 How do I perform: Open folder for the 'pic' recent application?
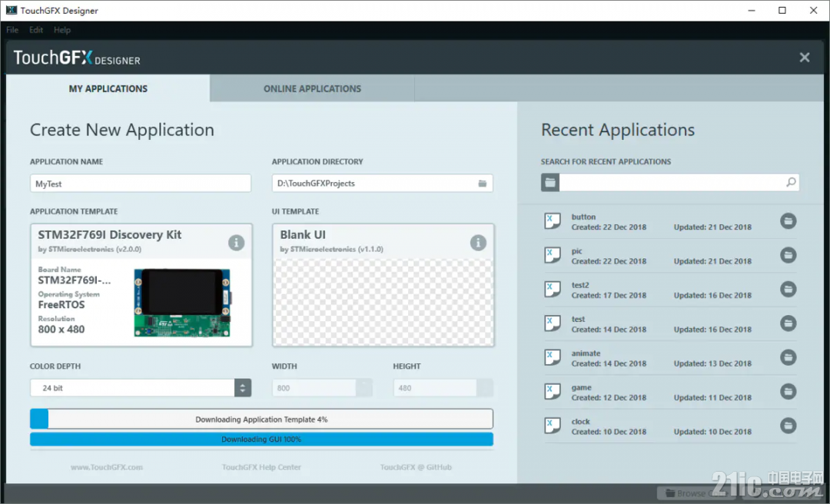tap(788, 255)
